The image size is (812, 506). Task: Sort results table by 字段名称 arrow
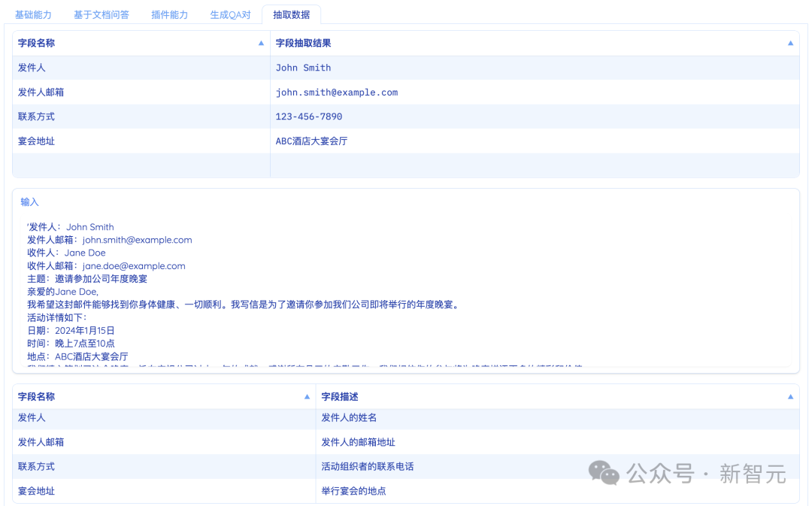261,44
